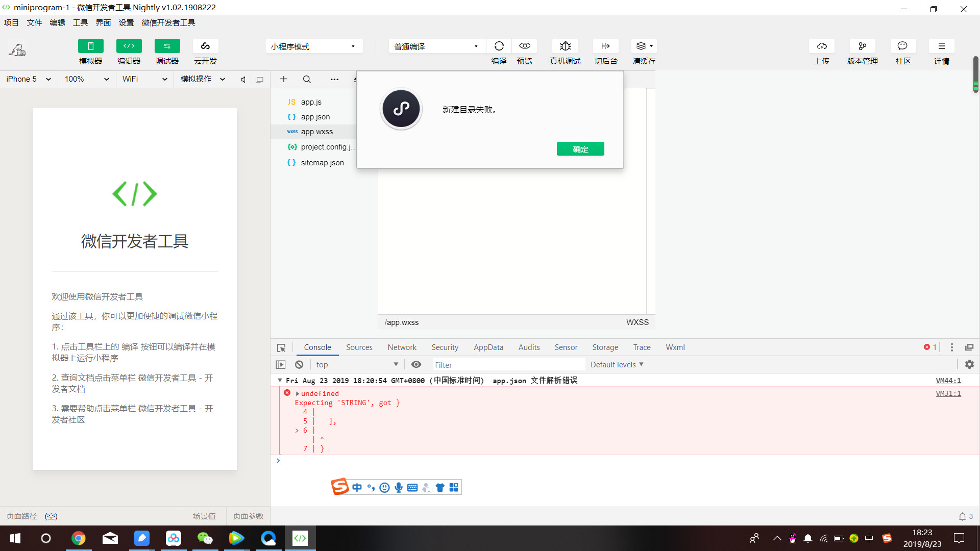
Task: Click 确定 button in the error dialog
Action: tap(580, 149)
